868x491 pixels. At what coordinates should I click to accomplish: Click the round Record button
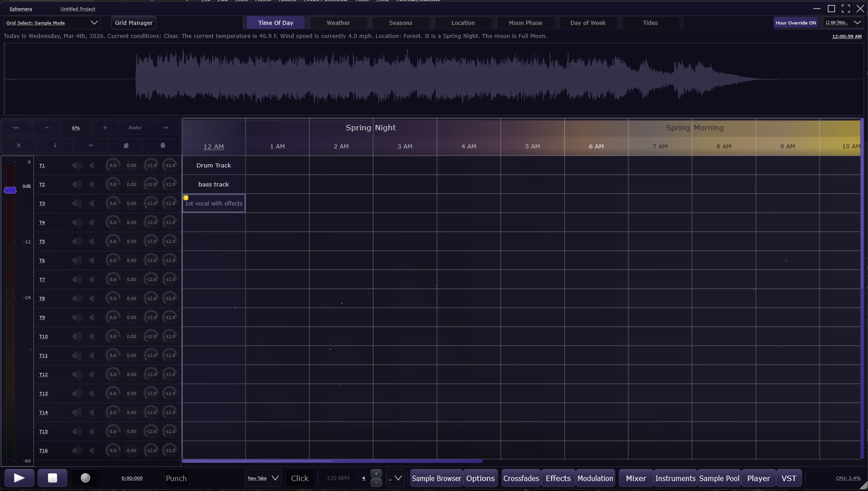tap(85, 478)
